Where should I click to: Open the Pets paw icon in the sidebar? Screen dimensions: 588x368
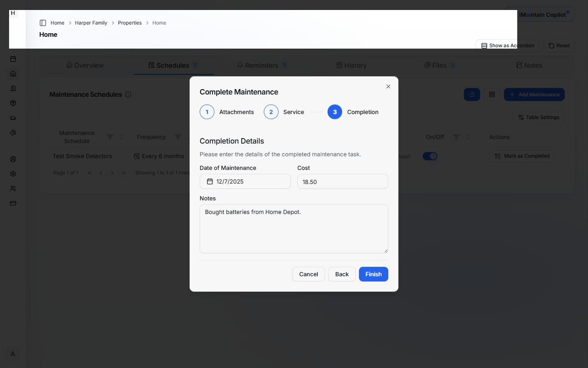click(x=13, y=132)
